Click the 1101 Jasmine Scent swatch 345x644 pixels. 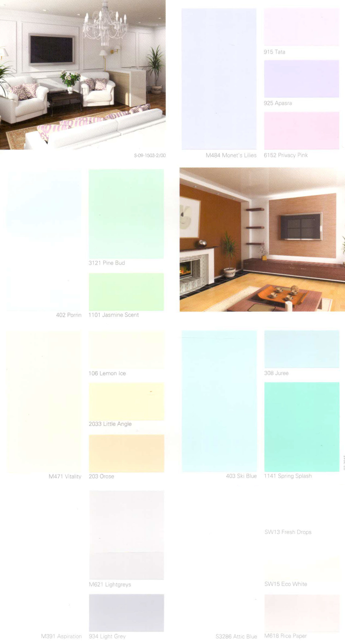(126, 292)
